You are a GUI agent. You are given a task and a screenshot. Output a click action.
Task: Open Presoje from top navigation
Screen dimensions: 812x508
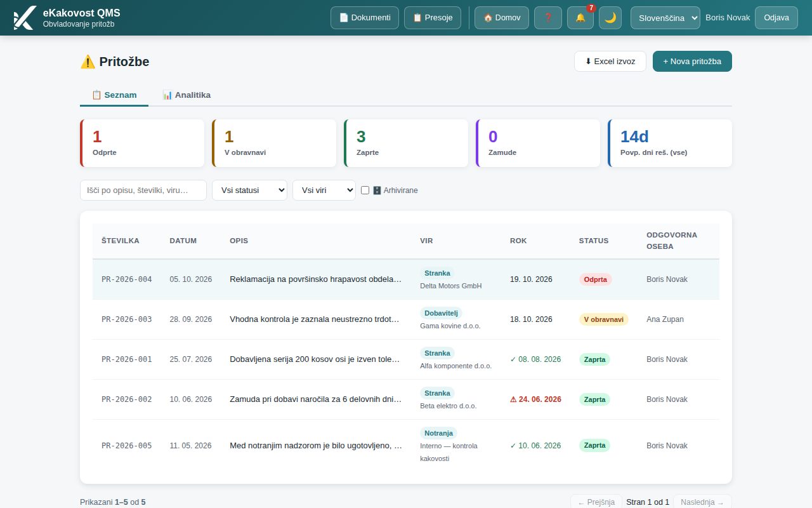coord(433,18)
